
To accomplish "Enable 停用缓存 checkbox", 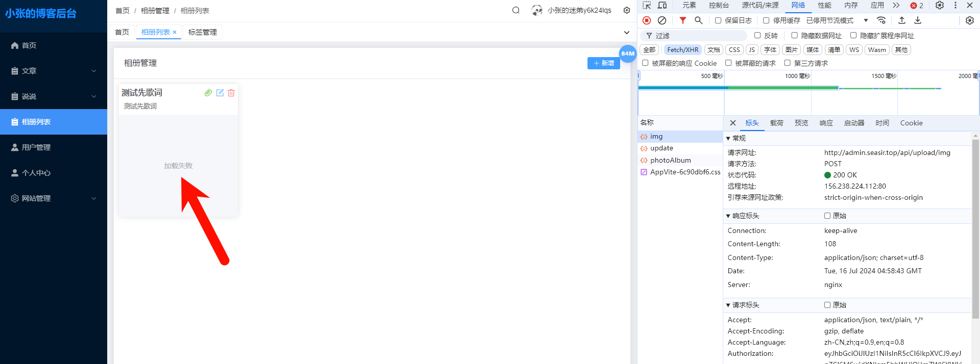I will tap(766, 20).
